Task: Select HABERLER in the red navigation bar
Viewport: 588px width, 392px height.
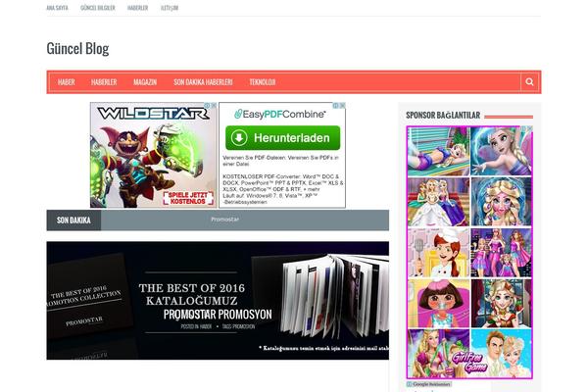Action: [104, 82]
